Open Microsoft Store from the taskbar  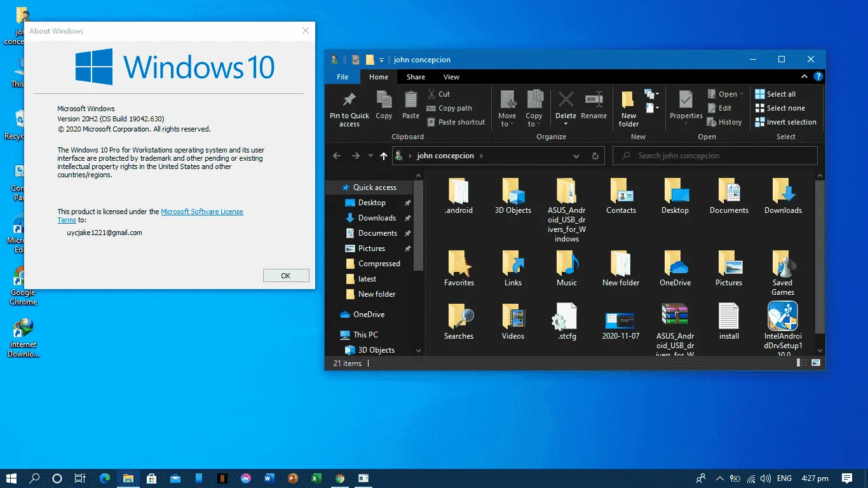152,478
